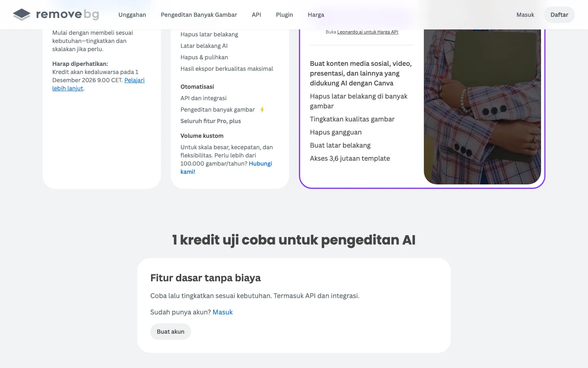588x368 pixels.
Task: Click the text API dan integrasi
Action: click(203, 98)
